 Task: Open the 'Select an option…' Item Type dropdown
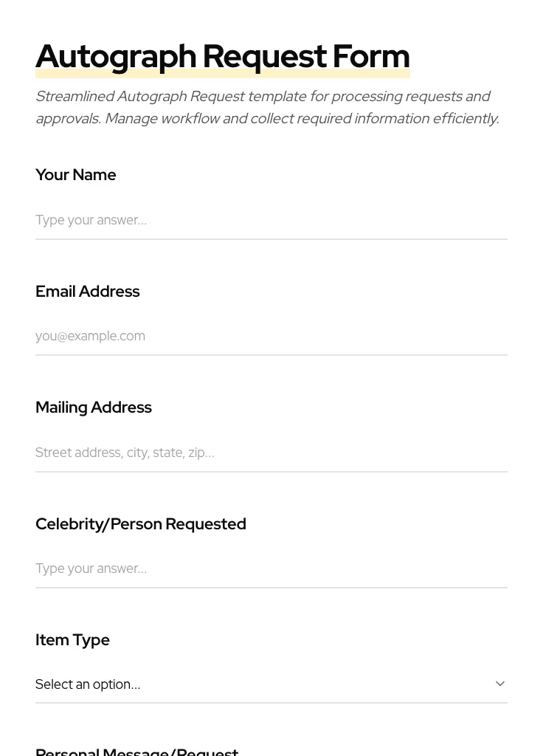(x=271, y=684)
